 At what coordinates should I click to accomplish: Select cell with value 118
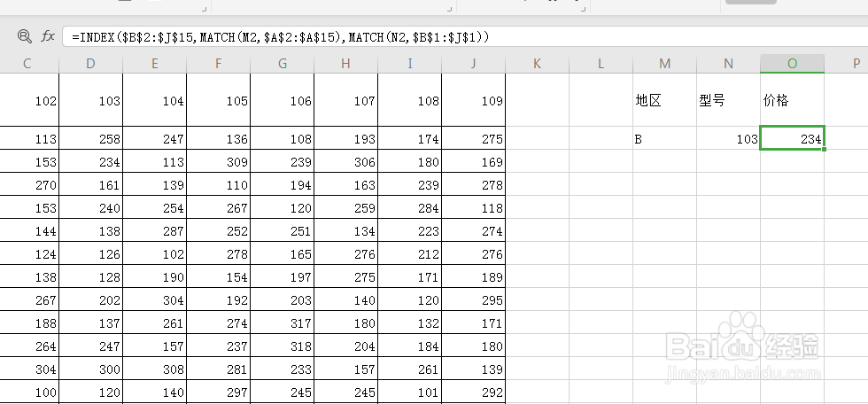tap(473, 207)
